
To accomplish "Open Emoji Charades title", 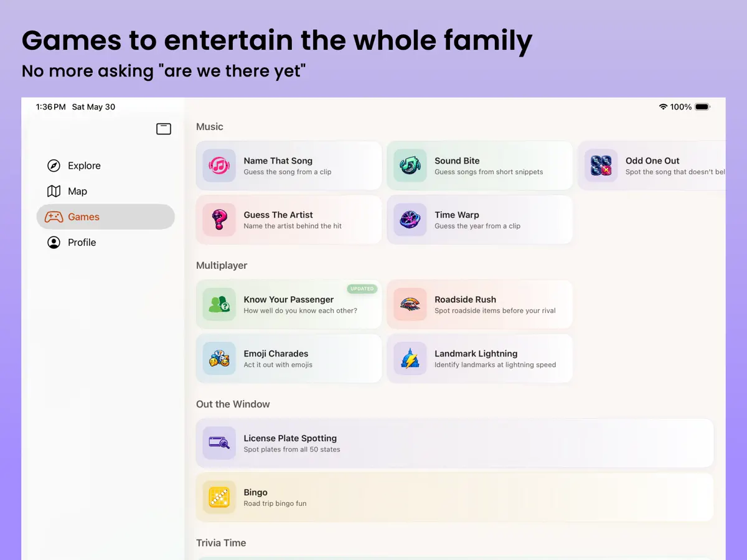I will tap(276, 353).
